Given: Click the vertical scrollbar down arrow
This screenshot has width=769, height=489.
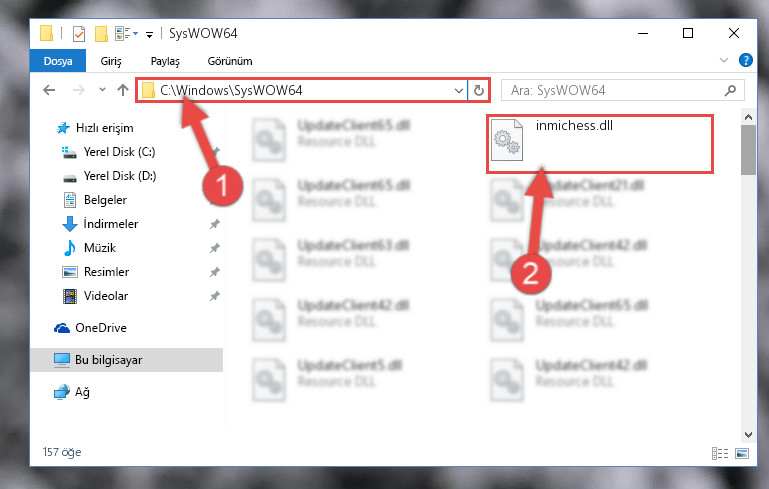Looking at the screenshot, I should [x=748, y=435].
